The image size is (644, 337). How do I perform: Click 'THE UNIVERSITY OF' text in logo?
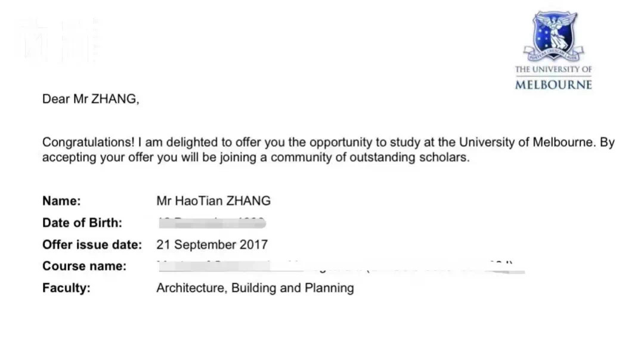(553, 69)
